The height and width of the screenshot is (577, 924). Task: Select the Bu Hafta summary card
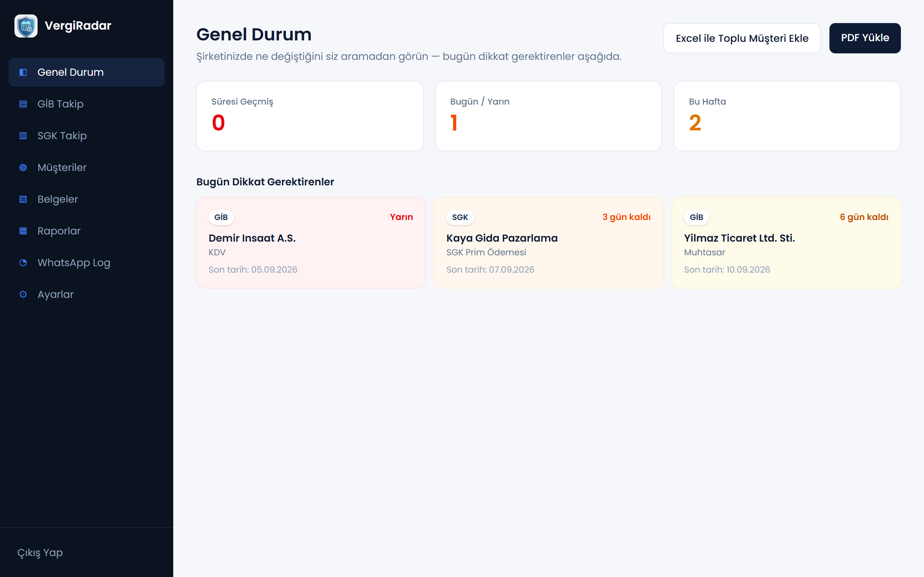[787, 116]
